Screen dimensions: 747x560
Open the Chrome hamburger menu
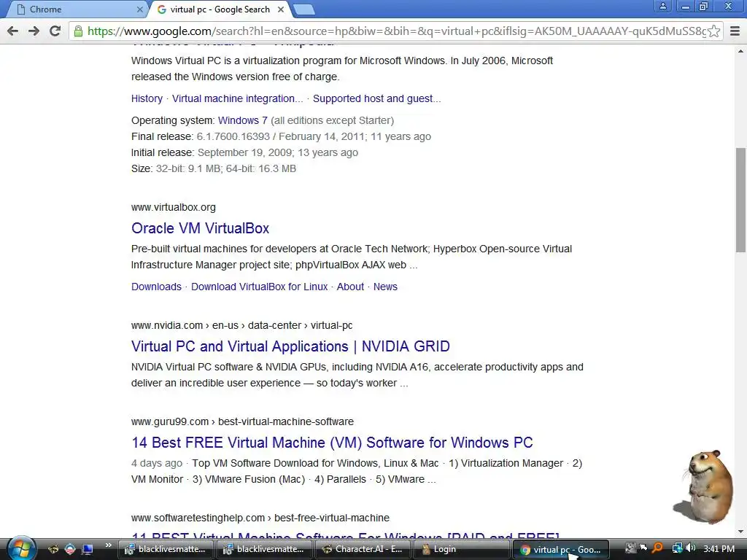point(735,31)
